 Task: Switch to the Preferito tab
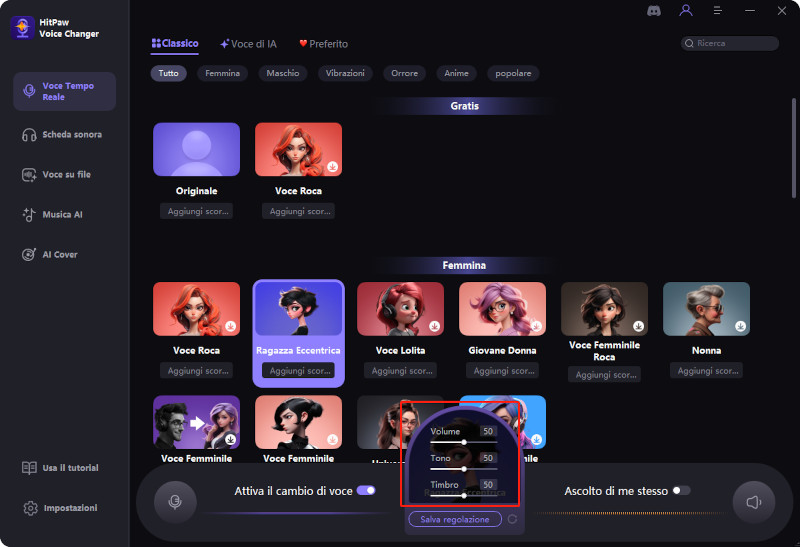coord(323,44)
